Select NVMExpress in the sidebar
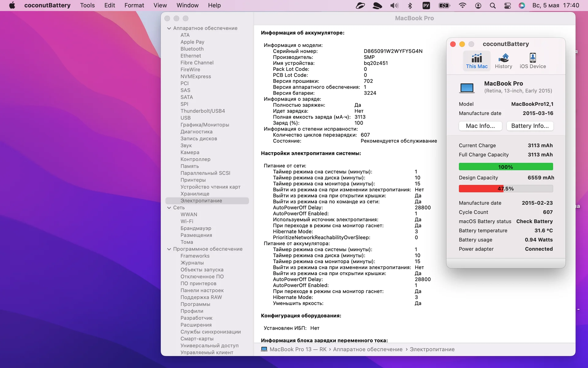Viewport: 588px width, 368px height. point(196,76)
